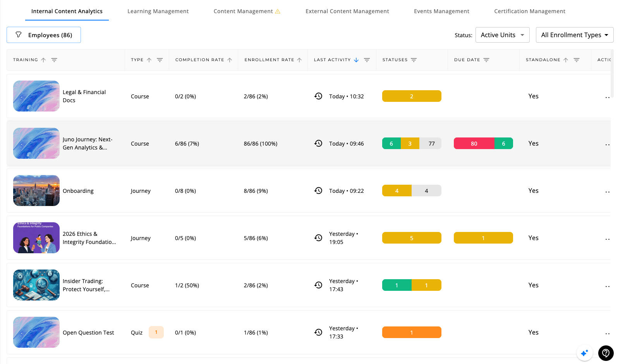The height and width of the screenshot is (364, 618).
Task: Click the Statuses column header label
Action: click(x=395, y=60)
